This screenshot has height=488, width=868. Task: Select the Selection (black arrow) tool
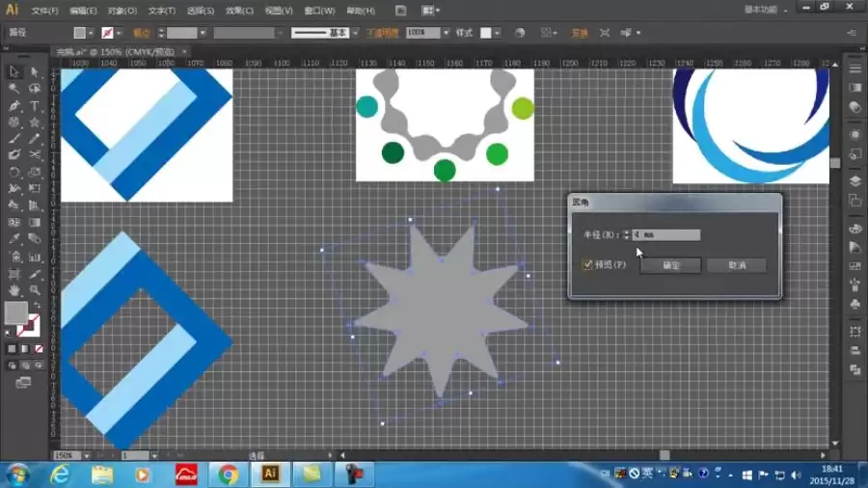14,72
